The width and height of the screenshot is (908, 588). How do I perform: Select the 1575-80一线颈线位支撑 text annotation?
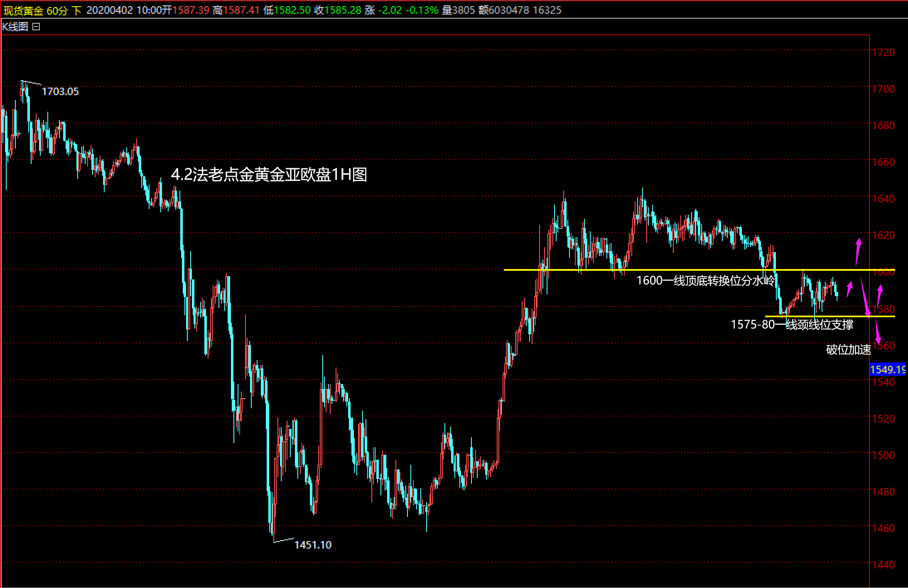click(x=792, y=324)
